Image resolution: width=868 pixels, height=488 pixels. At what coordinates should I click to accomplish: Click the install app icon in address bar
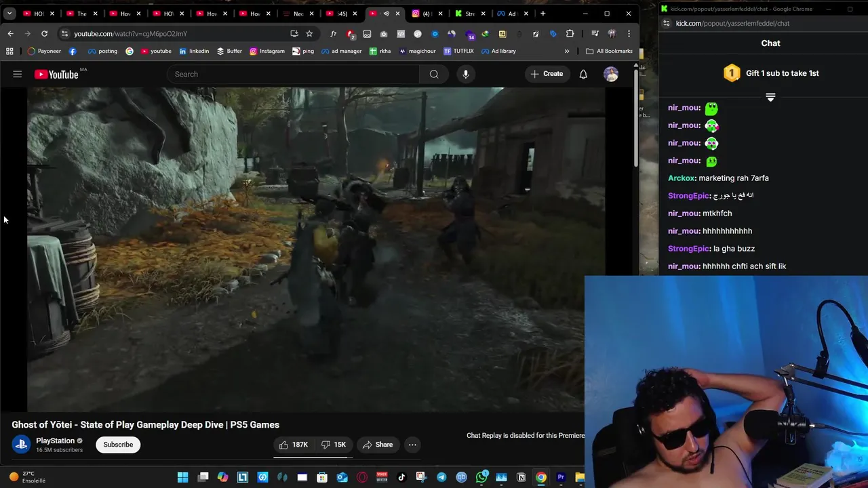point(294,34)
